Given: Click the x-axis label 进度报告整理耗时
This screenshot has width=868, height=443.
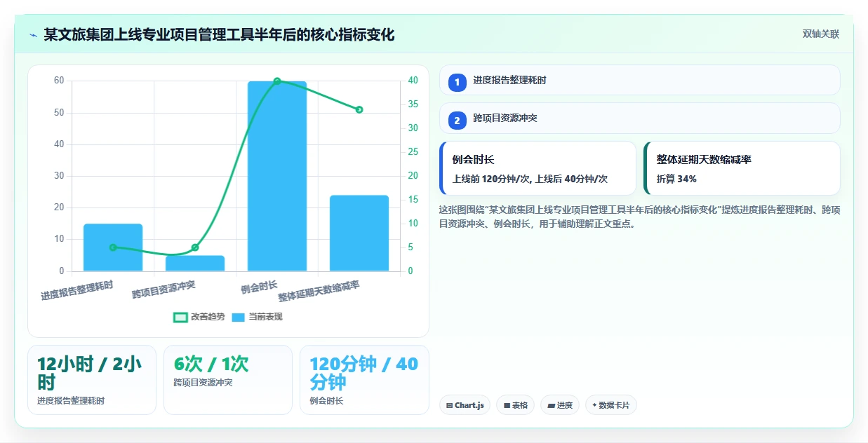Looking at the screenshot, I should click(76, 291).
